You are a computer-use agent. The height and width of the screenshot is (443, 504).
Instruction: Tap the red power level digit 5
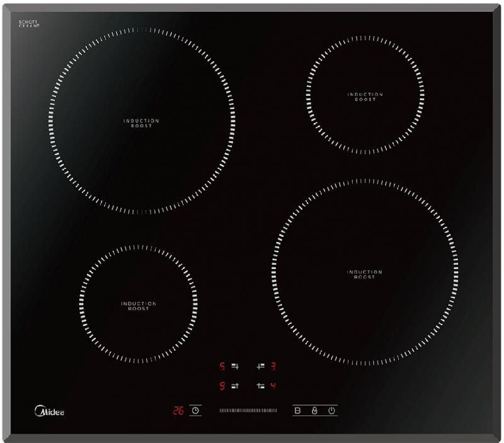(222, 366)
